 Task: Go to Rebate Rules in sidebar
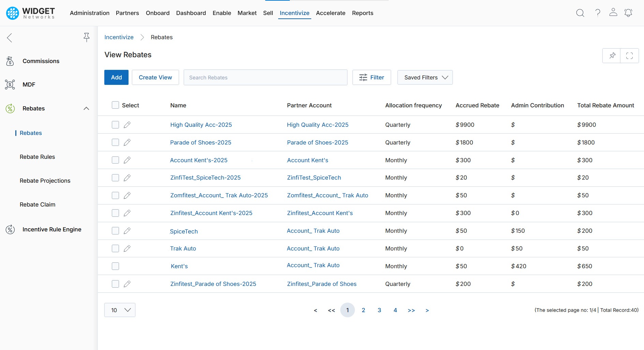tap(37, 157)
